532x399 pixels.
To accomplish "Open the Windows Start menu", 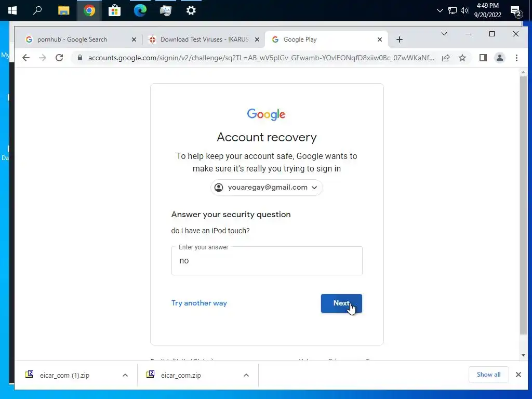I will 12,10.
